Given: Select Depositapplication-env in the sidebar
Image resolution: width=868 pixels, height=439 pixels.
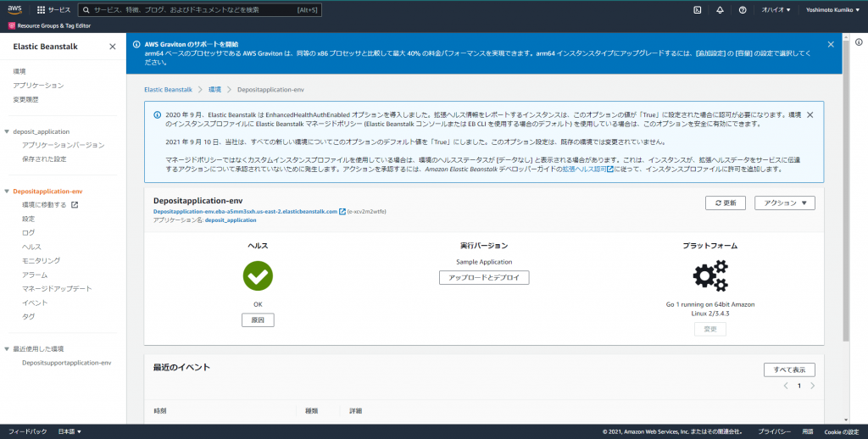Looking at the screenshot, I should click(47, 192).
